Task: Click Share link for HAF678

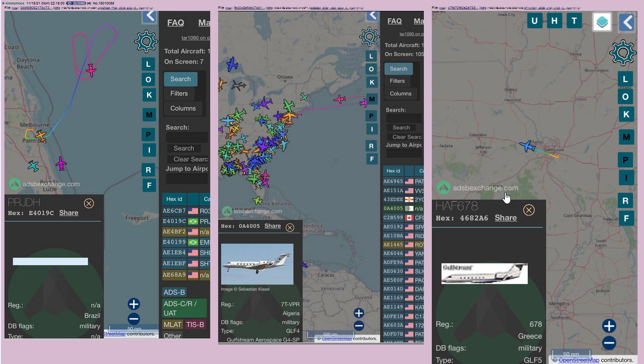Action: point(505,218)
